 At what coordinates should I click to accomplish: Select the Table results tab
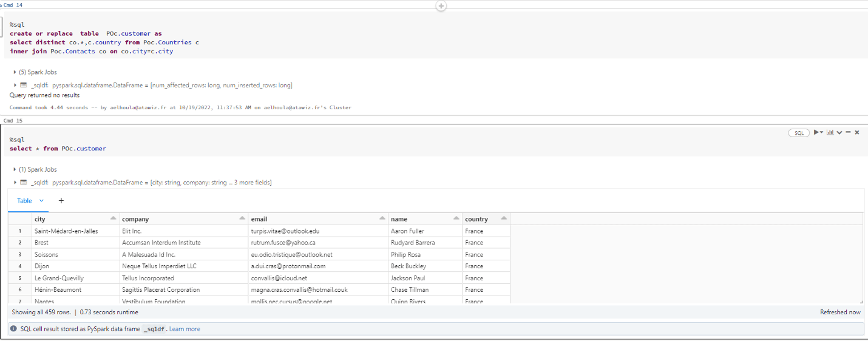point(24,201)
